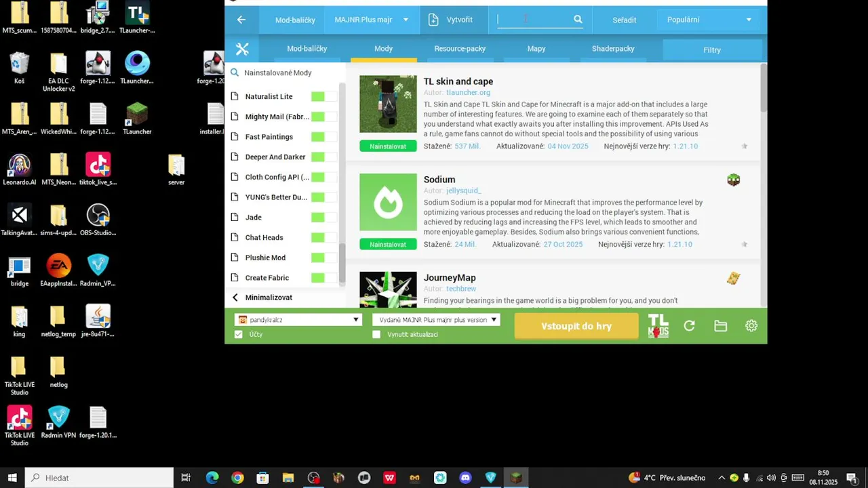Viewport: 868px width, 488px height.
Task: Click Nainstalovat under TL skin and cape
Action: (x=388, y=146)
